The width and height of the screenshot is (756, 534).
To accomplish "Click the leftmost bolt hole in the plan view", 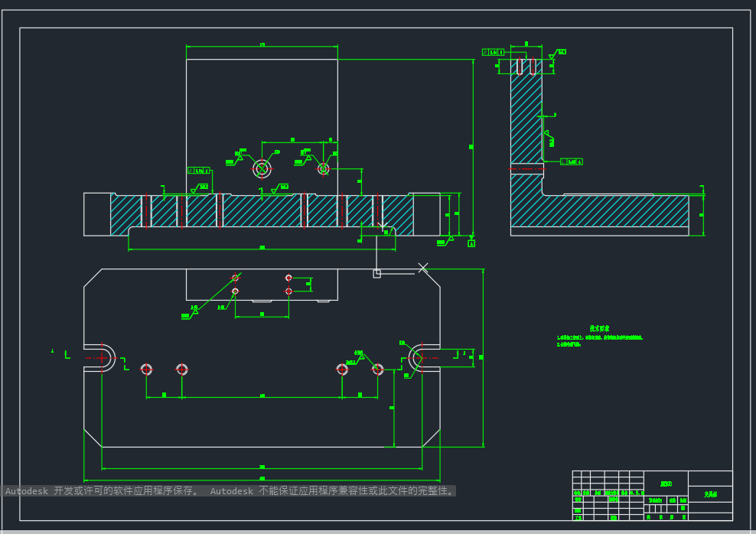I will [147, 370].
